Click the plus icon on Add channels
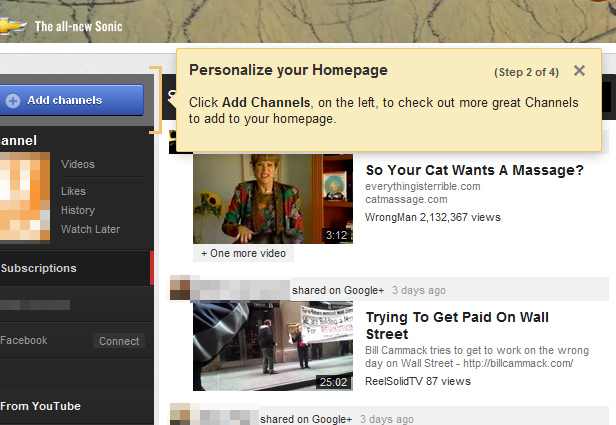Screen dimensions: 616x425 click(13, 101)
